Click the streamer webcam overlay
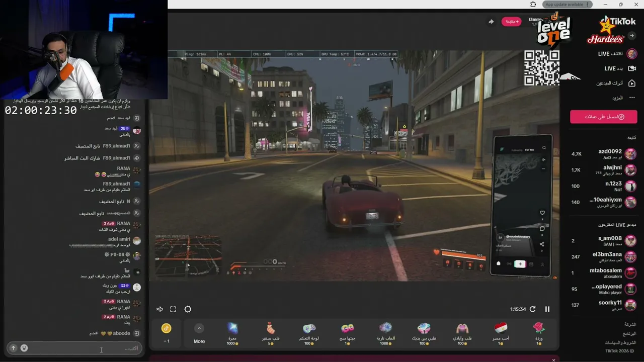644x362 pixels. pos(84,50)
